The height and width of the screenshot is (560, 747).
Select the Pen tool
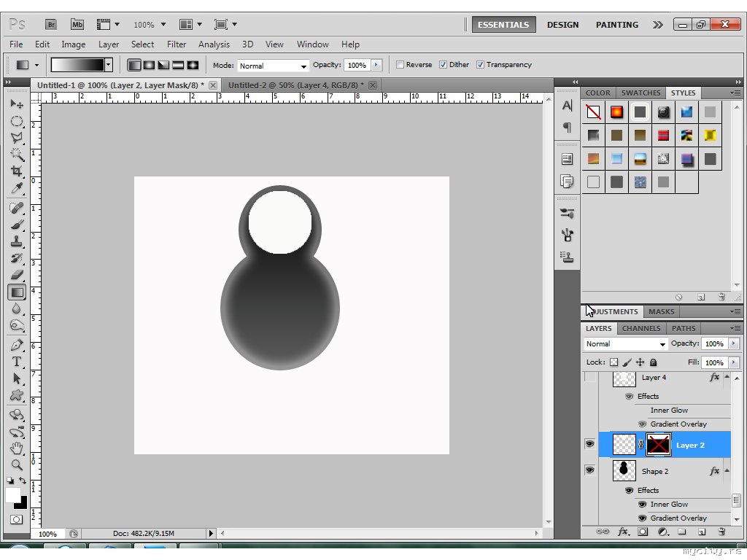pos(16,344)
